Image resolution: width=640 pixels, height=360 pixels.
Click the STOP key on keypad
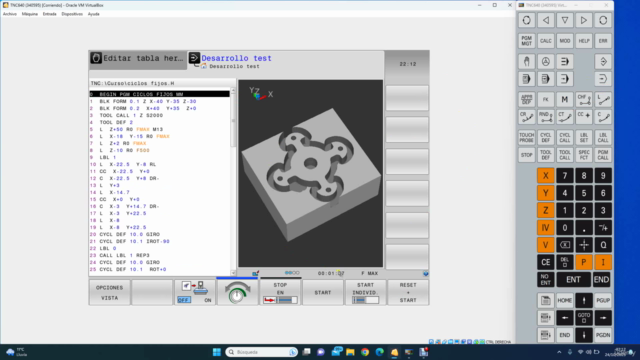tap(527, 155)
